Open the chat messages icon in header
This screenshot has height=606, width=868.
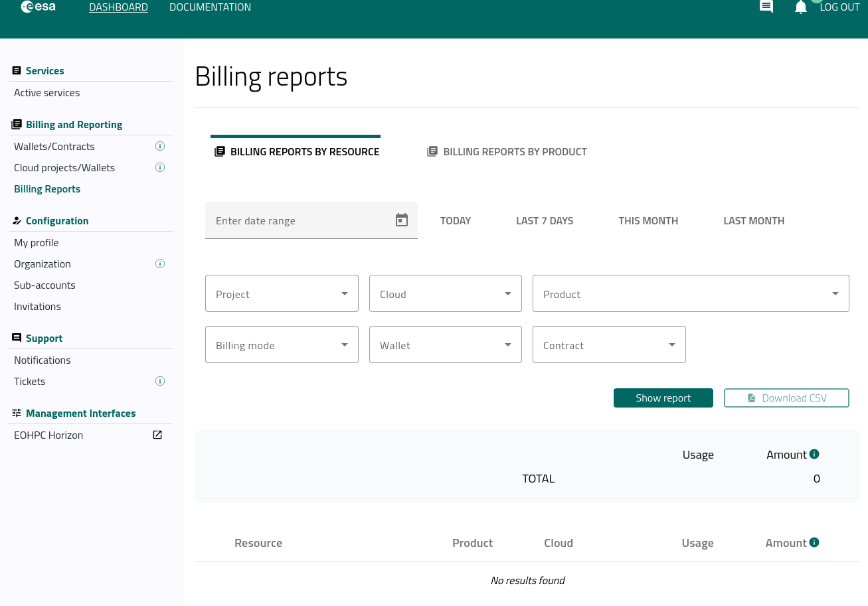[x=766, y=7]
